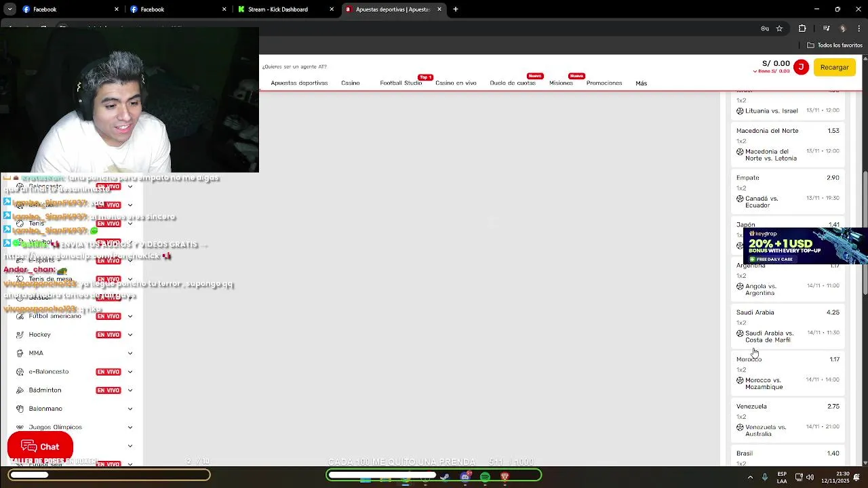This screenshot has height=488, width=868.
Task: Bookmark this page with the star icon
Action: 779,28
